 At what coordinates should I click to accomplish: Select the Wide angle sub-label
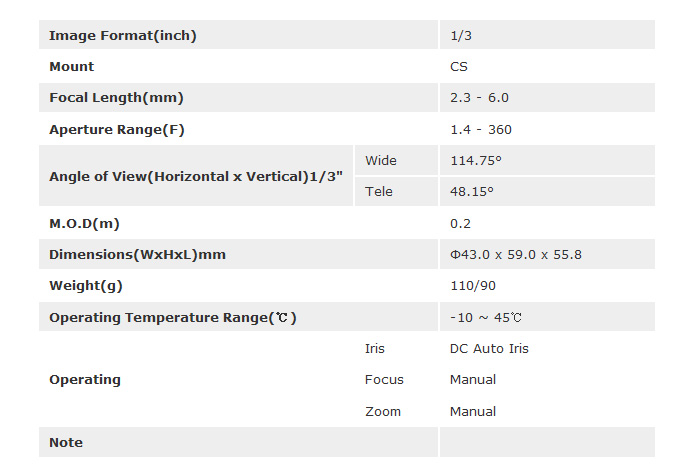381,160
